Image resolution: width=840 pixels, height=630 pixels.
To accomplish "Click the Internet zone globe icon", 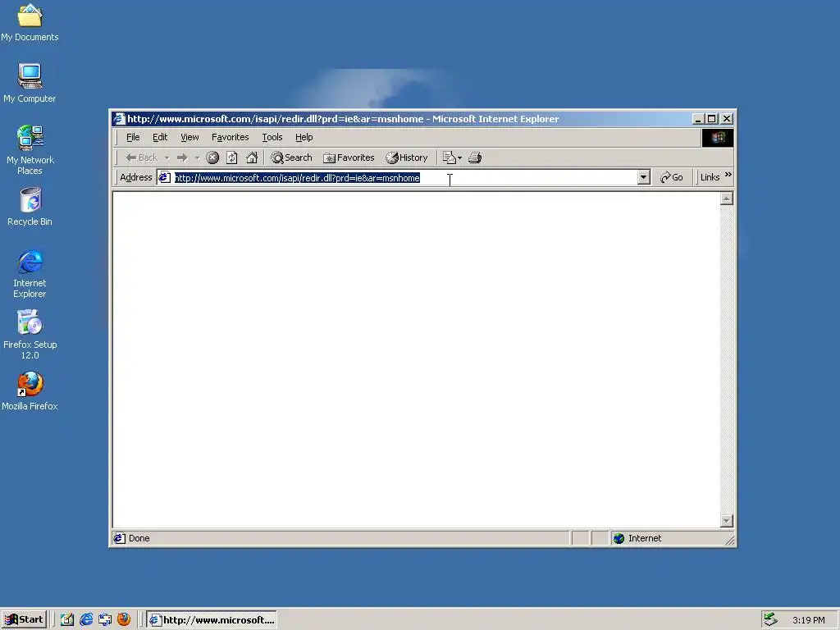I will point(619,538).
